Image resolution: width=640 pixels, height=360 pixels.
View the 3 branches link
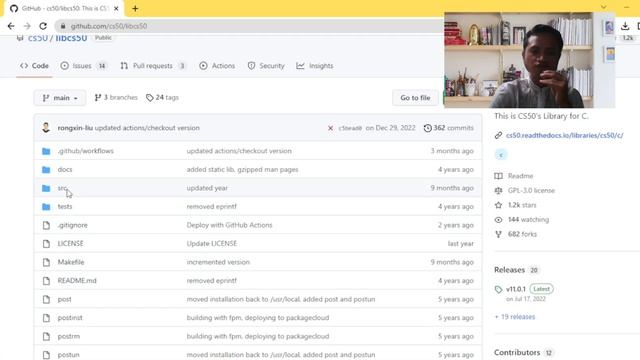[116, 98]
